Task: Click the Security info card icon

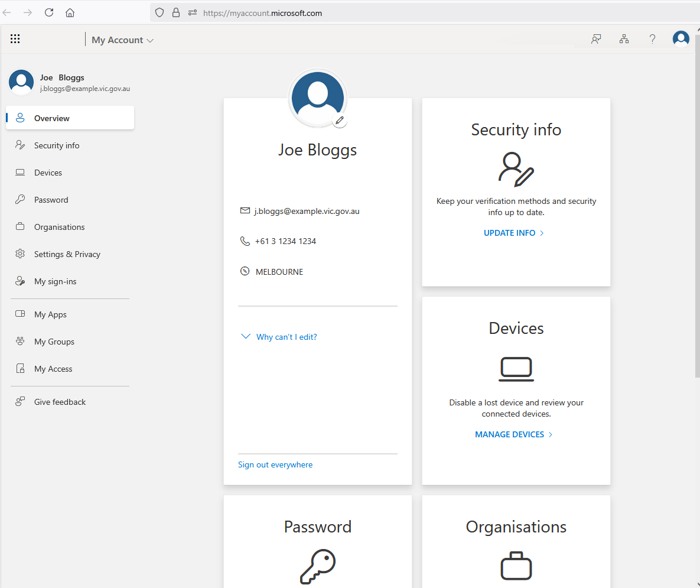Action: tap(516, 170)
